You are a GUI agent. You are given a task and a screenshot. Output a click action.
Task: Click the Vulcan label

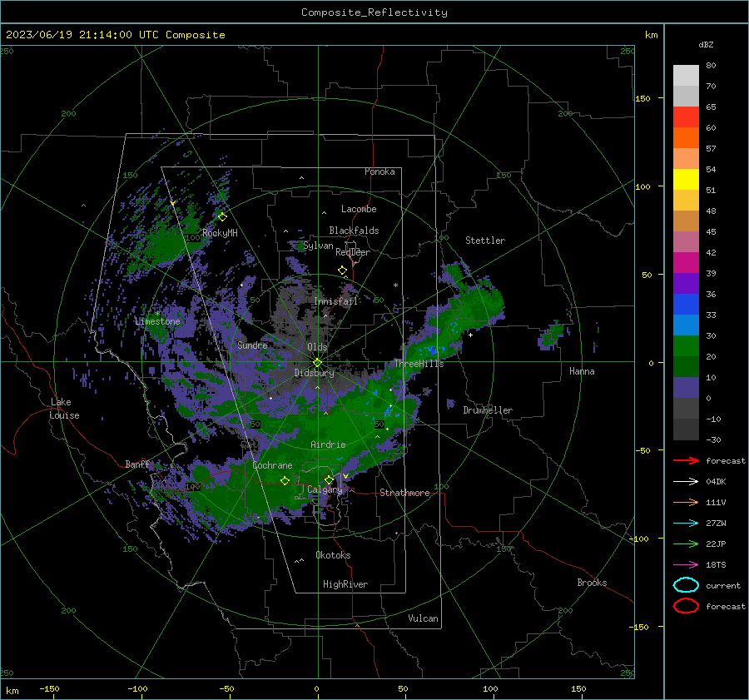pyautogui.click(x=423, y=618)
